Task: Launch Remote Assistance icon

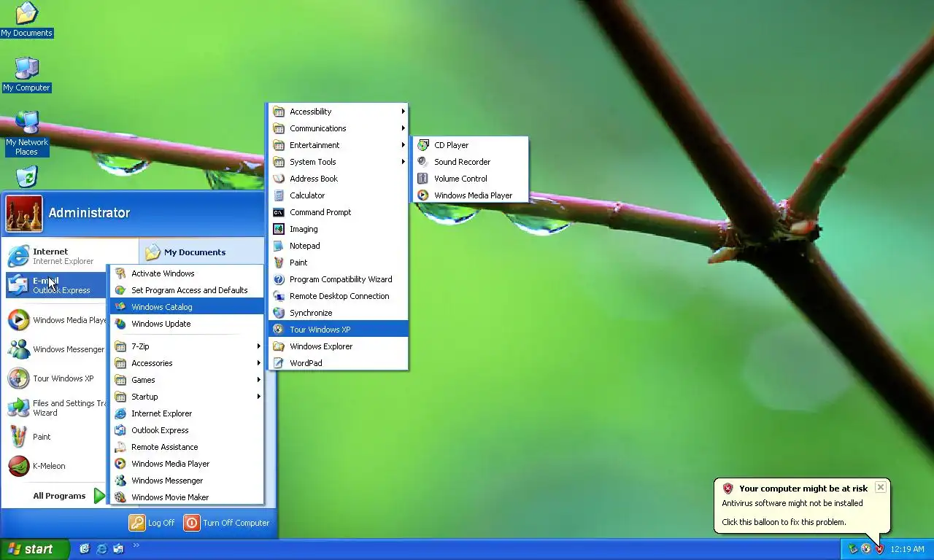Action: click(x=120, y=447)
